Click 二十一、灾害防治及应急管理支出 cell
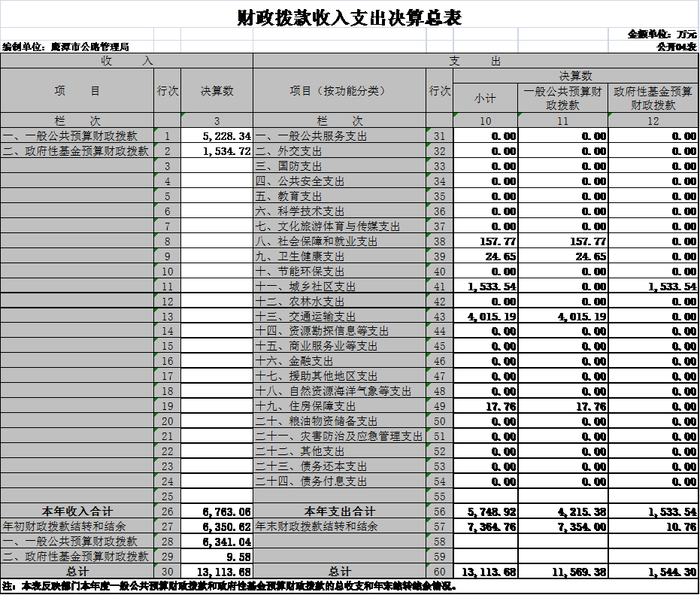The image size is (700, 595). click(x=339, y=436)
